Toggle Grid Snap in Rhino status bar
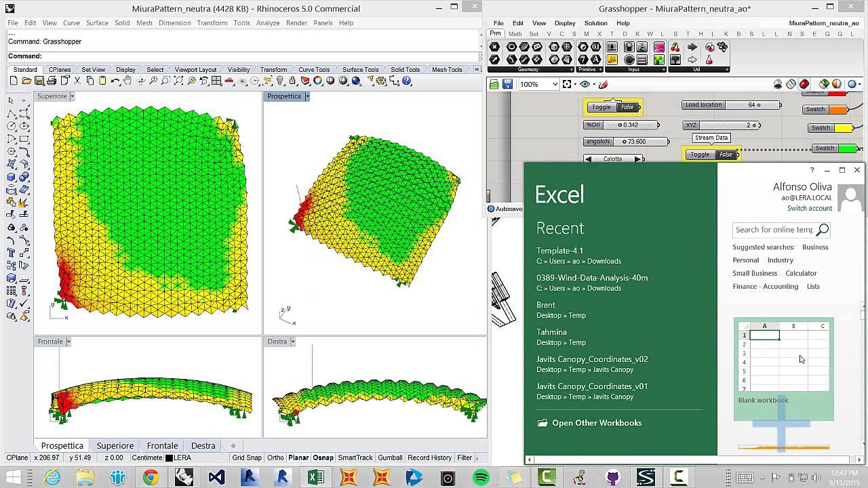Image resolution: width=868 pixels, height=488 pixels. point(247,457)
